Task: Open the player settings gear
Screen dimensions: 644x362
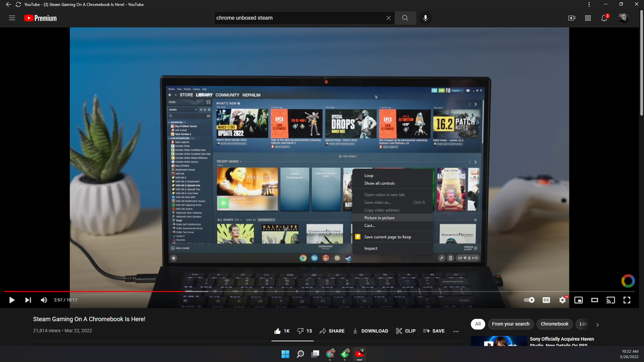Action: (x=562, y=300)
